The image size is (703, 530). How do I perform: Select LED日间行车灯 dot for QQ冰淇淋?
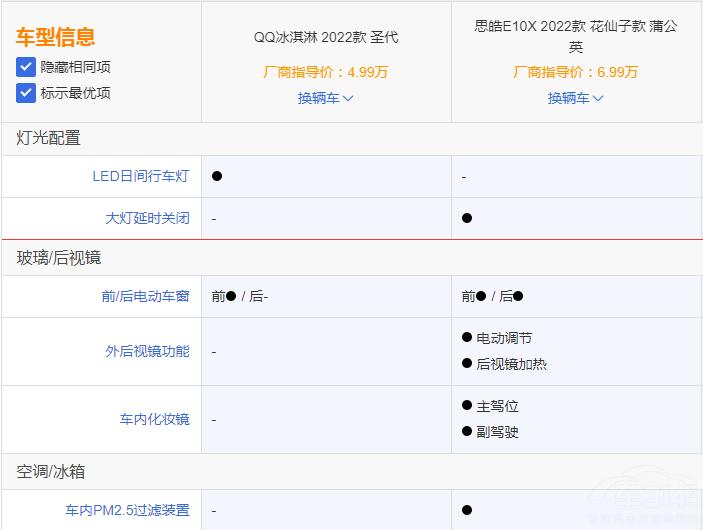(217, 176)
